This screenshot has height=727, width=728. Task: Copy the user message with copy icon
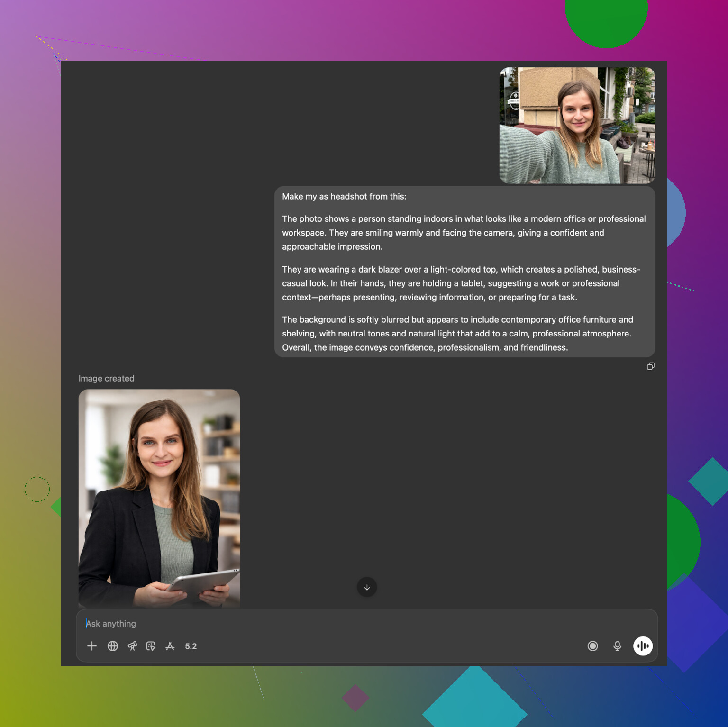coord(651,366)
